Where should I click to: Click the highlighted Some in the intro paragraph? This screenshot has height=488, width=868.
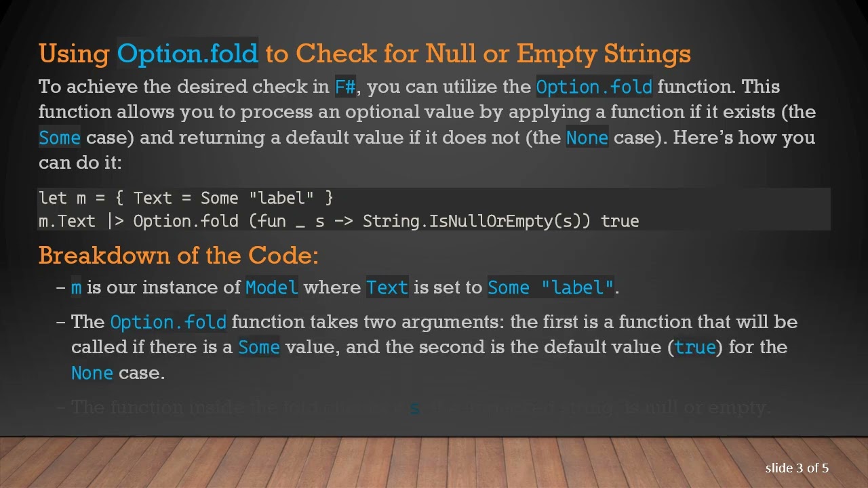pyautogui.click(x=60, y=138)
